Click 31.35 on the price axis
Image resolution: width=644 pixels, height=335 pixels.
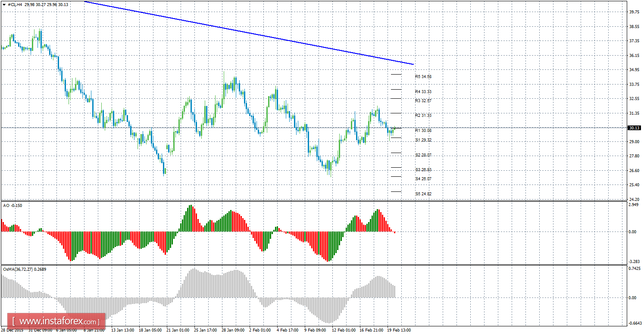click(x=634, y=113)
